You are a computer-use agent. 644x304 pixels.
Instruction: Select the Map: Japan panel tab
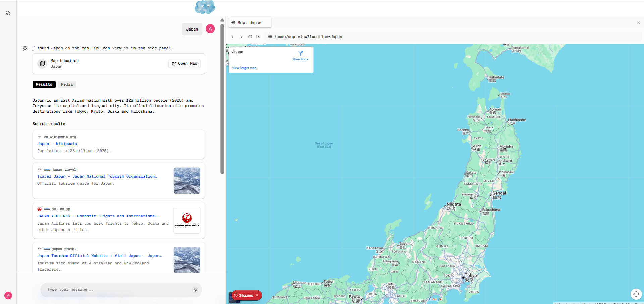click(250, 23)
